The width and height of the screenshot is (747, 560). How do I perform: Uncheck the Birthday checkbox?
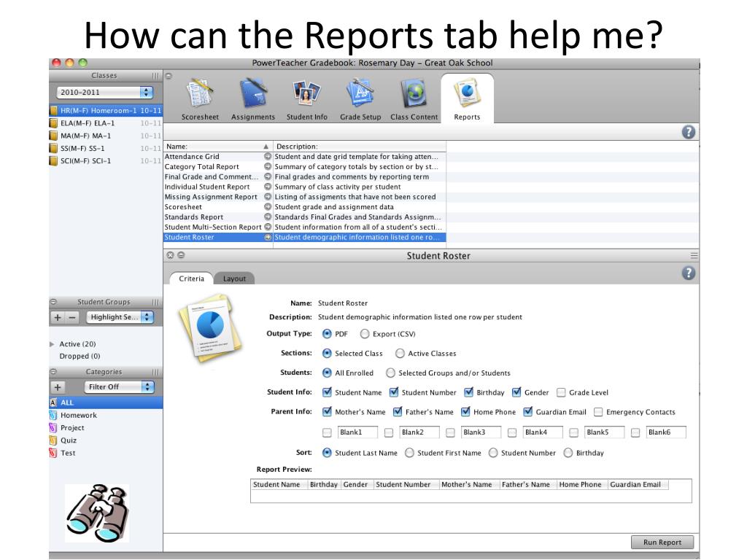pyautogui.click(x=469, y=392)
